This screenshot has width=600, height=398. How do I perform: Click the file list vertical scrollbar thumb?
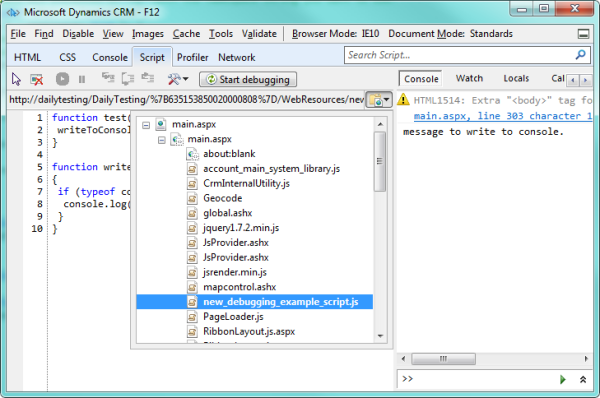380,161
